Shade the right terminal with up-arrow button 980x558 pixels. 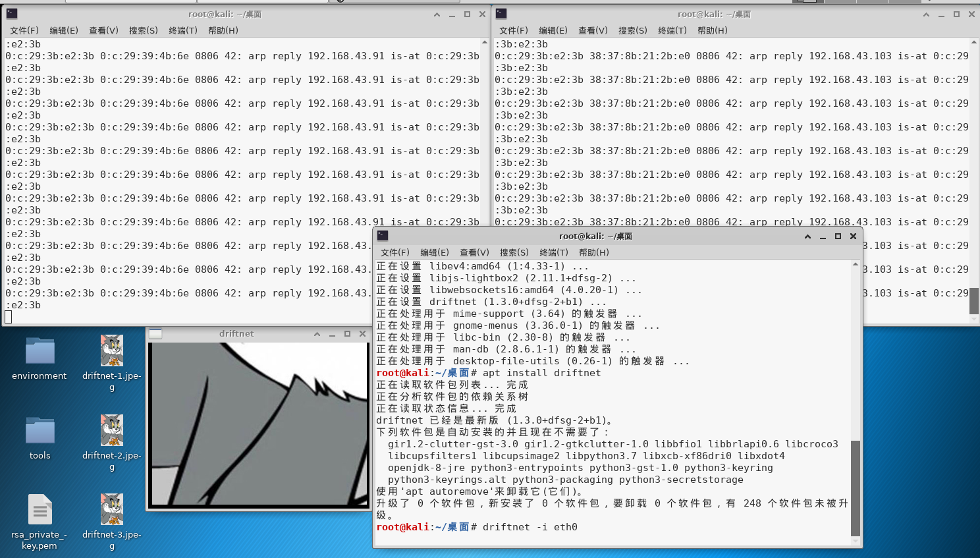926,14
